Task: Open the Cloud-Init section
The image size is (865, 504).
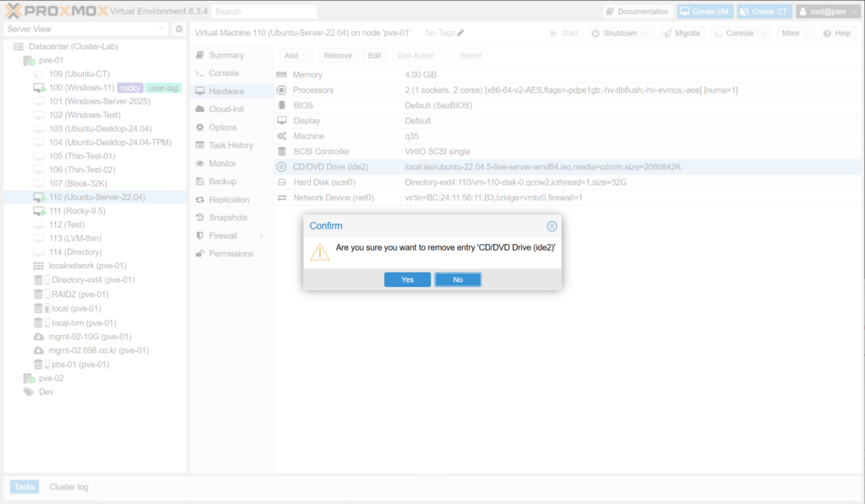Action: tap(226, 110)
